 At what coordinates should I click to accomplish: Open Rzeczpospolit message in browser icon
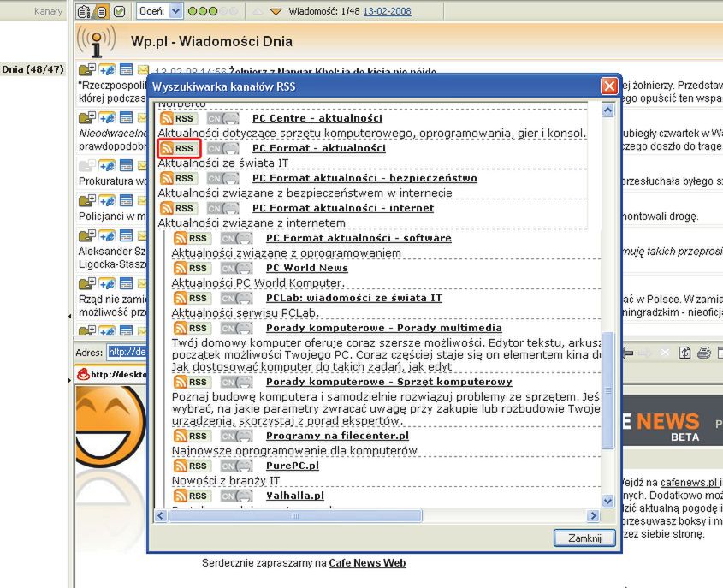(x=107, y=69)
